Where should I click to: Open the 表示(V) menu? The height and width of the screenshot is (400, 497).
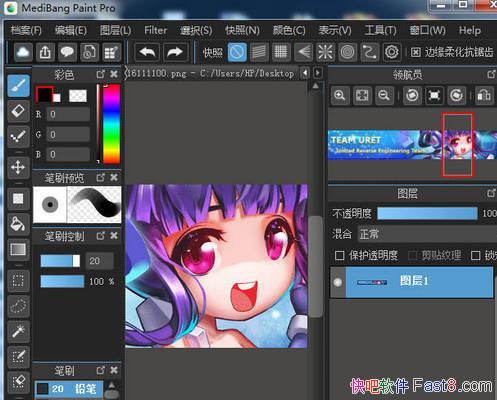pyautogui.click(x=335, y=30)
